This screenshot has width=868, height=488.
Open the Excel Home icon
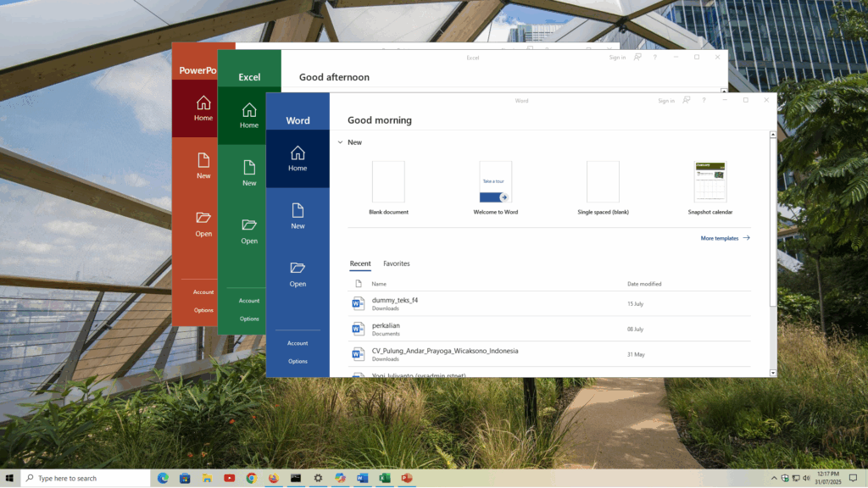pyautogui.click(x=249, y=110)
